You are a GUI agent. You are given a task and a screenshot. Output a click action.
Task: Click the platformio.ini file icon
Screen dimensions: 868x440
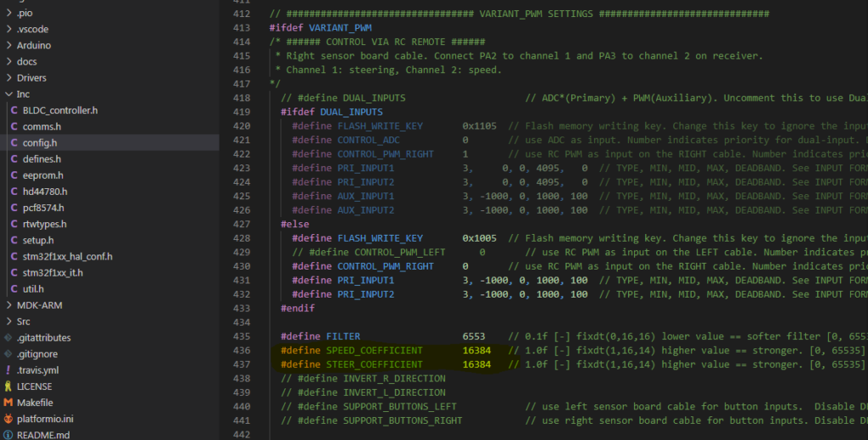[8, 419]
